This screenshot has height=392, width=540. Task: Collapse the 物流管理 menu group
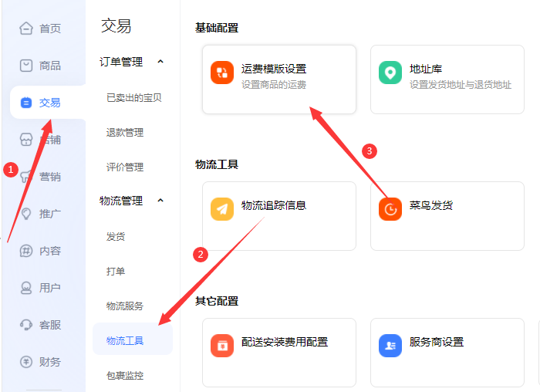point(160,201)
